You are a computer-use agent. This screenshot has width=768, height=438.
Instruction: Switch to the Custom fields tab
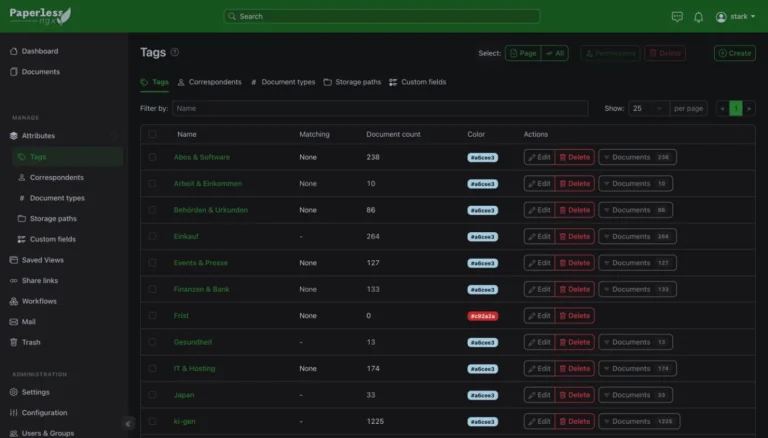(x=418, y=82)
